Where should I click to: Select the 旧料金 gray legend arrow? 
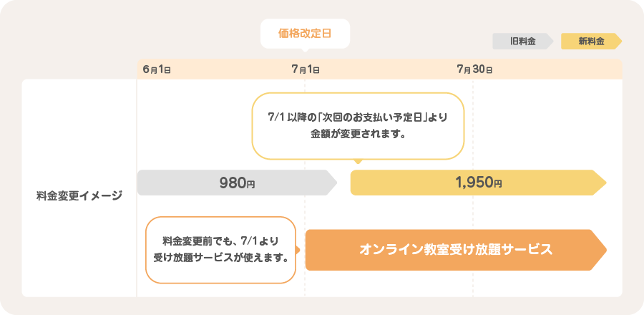[523, 41]
